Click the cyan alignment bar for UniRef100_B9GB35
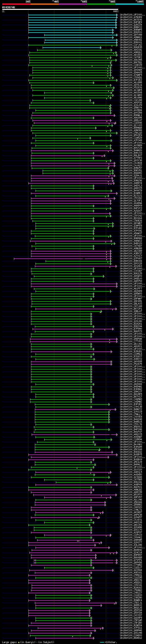This screenshot has height=644, width=146. [x=72, y=48]
